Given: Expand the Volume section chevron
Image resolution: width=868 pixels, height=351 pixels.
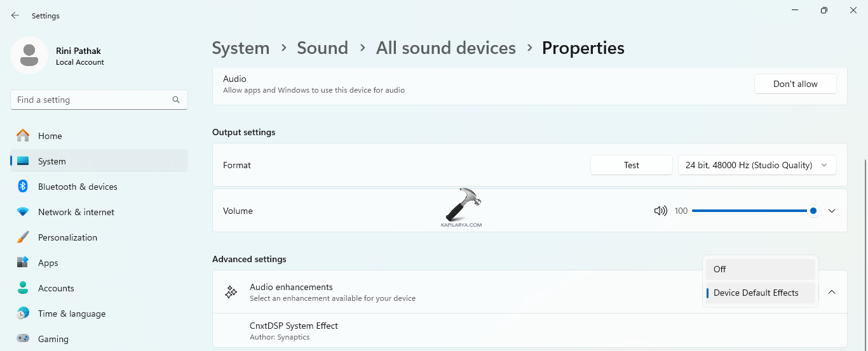Looking at the screenshot, I should click(832, 211).
